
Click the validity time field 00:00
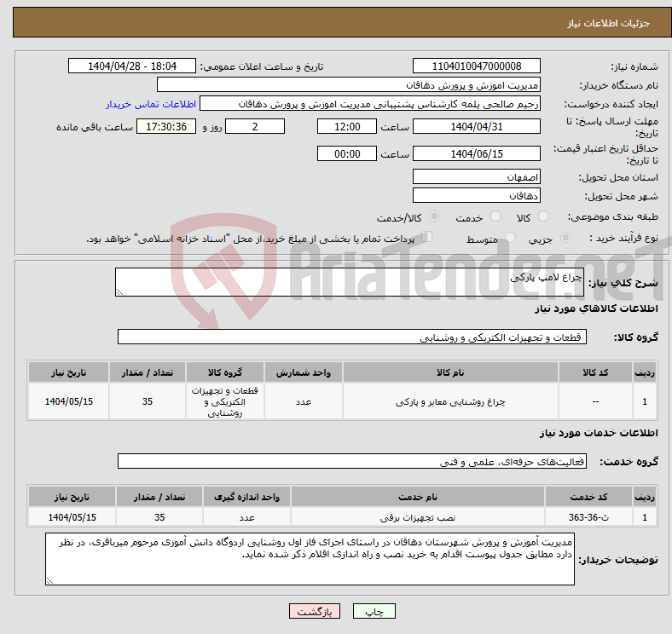click(x=347, y=153)
